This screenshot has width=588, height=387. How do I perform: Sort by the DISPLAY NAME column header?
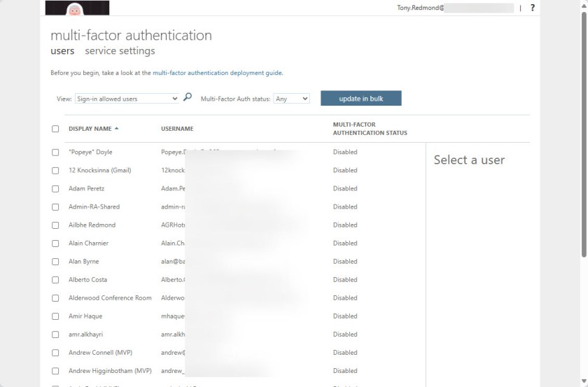point(90,129)
